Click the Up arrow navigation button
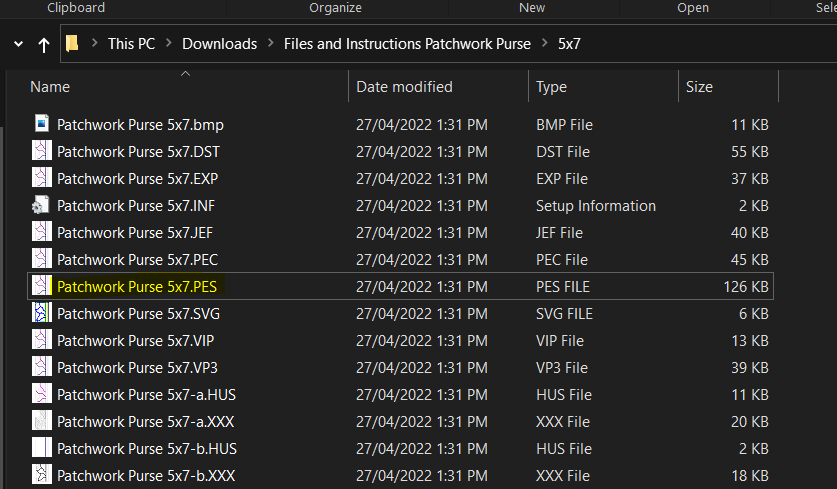This screenshot has height=489, width=837. 43,45
